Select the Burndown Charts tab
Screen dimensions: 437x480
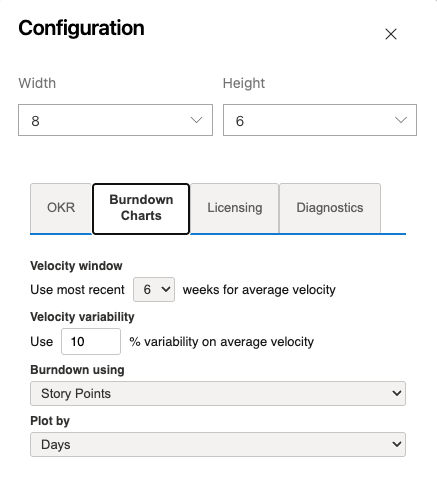[x=141, y=209]
